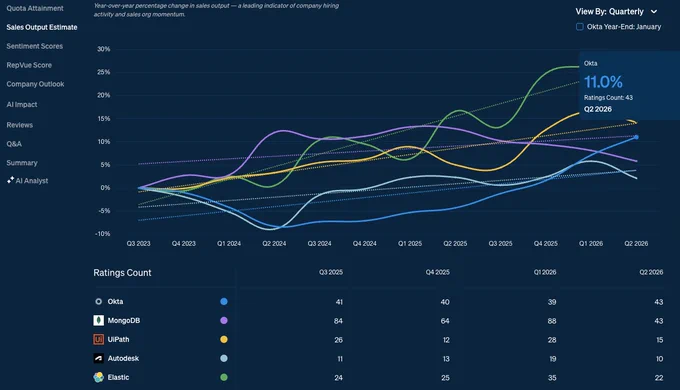The image size is (680, 390).
Task: Click Elastic's green color dot
Action: pos(224,377)
